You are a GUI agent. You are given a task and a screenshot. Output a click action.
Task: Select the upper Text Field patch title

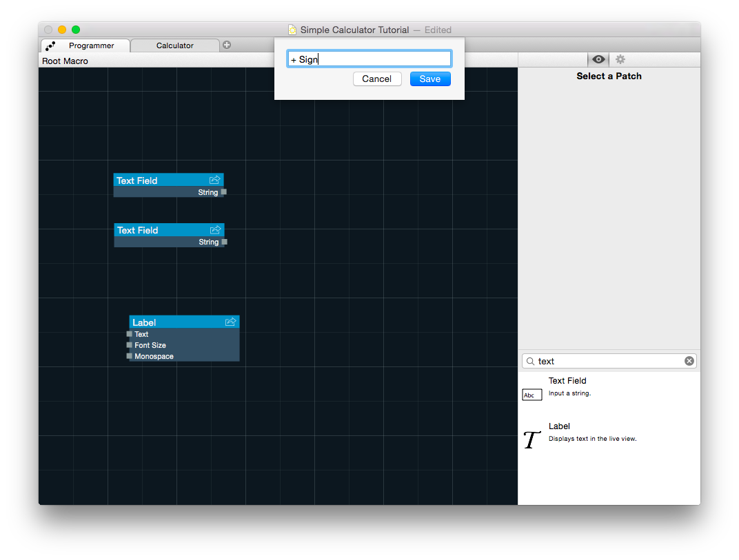[137, 180]
